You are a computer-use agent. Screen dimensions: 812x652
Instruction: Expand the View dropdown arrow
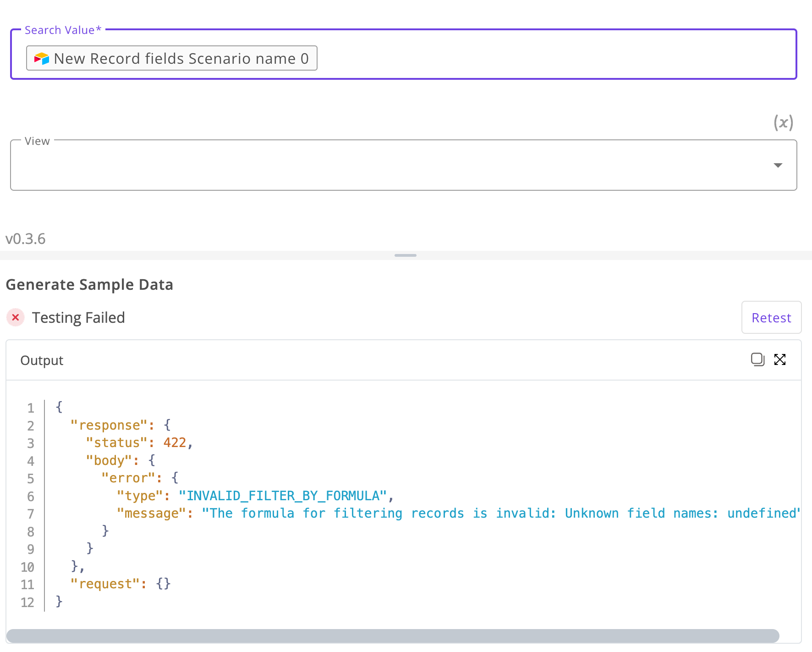pyautogui.click(x=778, y=165)
